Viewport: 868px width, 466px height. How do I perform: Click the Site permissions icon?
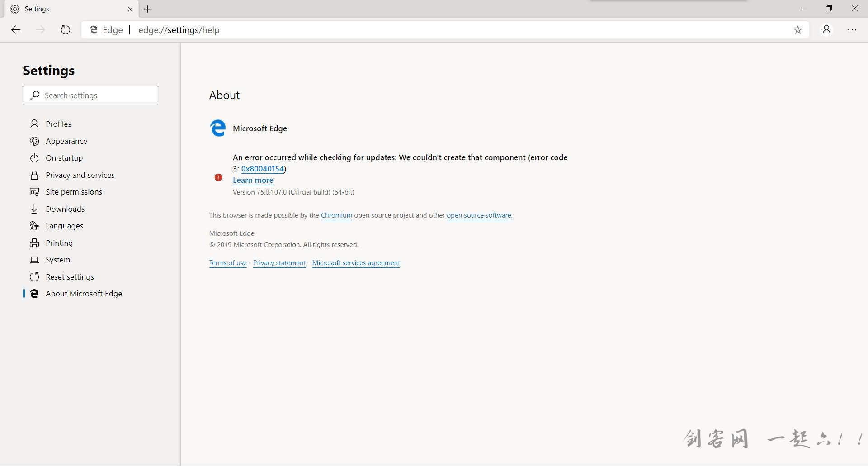click(x=34, y=192)
